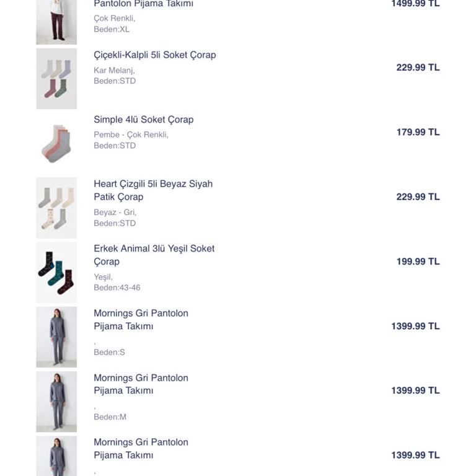Click the 1399.99 TL price for size S pajama

415,326
